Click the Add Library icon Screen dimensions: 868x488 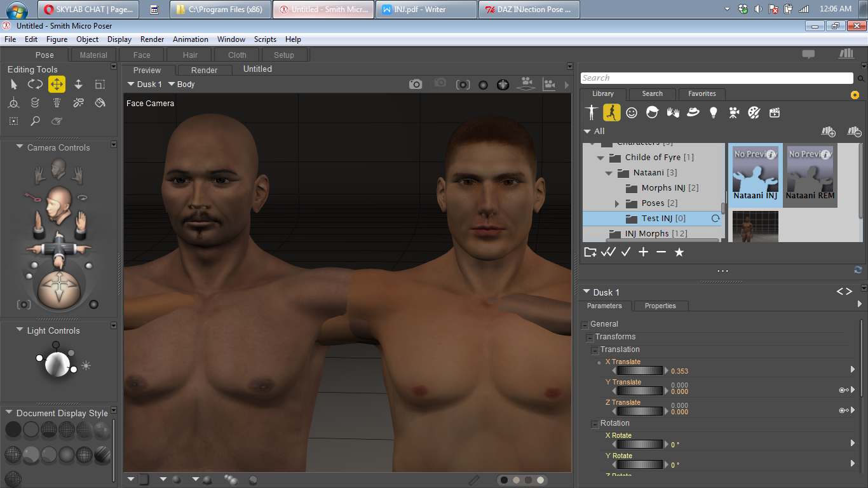pyautogui.click(x=828, y=132)
